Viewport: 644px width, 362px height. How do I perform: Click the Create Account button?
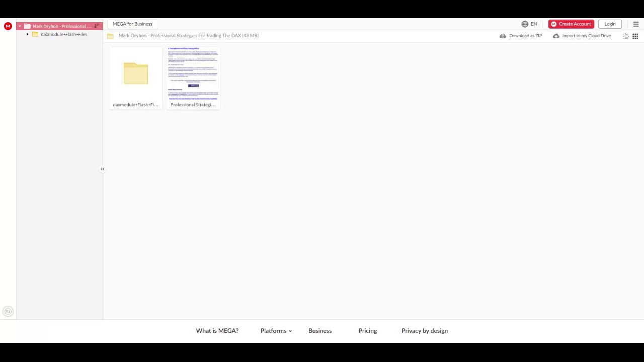tap(571, 24)
